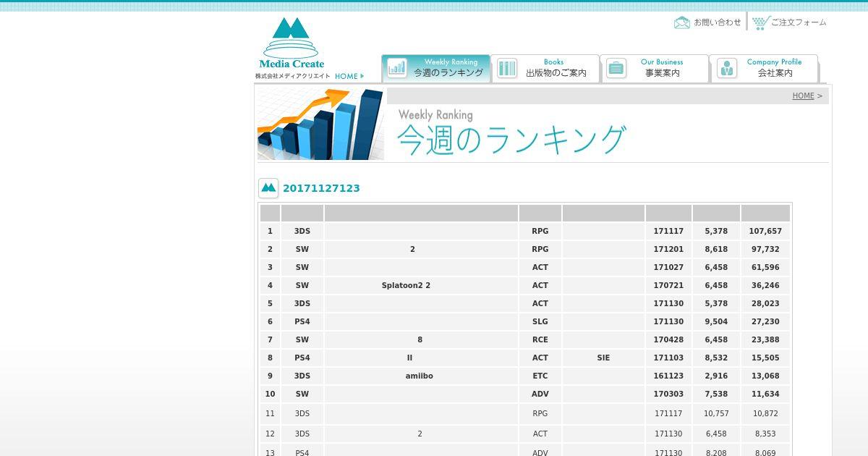Screen dimensions: 868x456
Task: Click price 10,757 in rank 11
Action: pos(716,413)
